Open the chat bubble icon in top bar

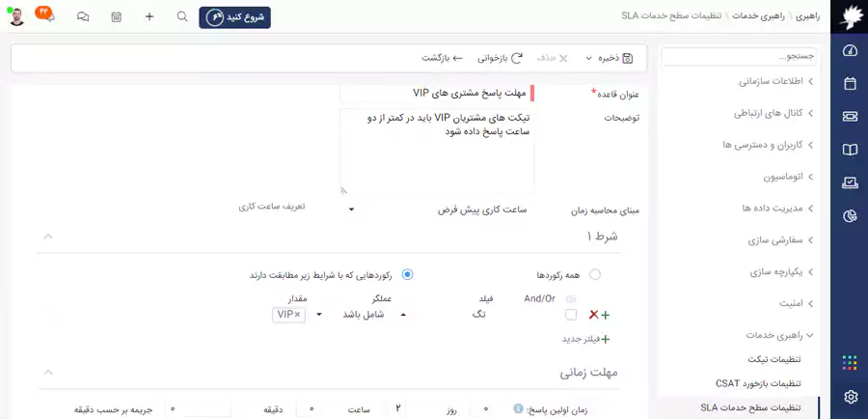(83, 17)
